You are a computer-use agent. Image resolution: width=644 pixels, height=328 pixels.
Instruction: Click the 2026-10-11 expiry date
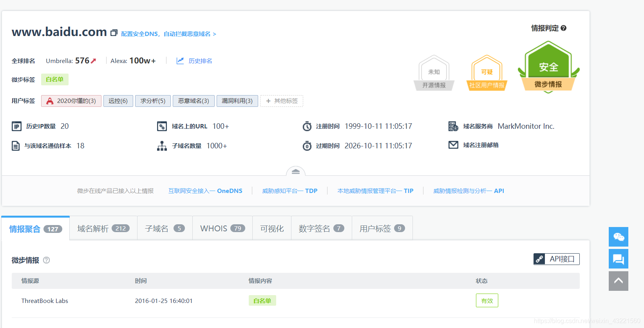[378, 146]
